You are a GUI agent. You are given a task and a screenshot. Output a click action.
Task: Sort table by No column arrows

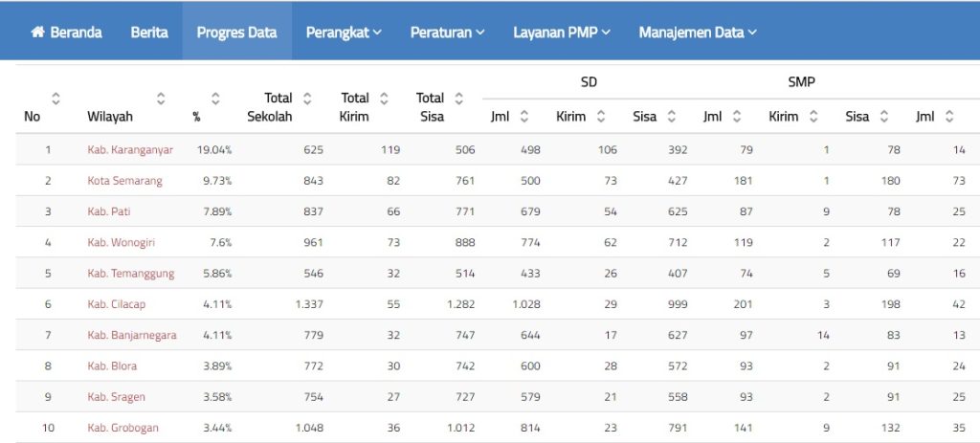56,98
